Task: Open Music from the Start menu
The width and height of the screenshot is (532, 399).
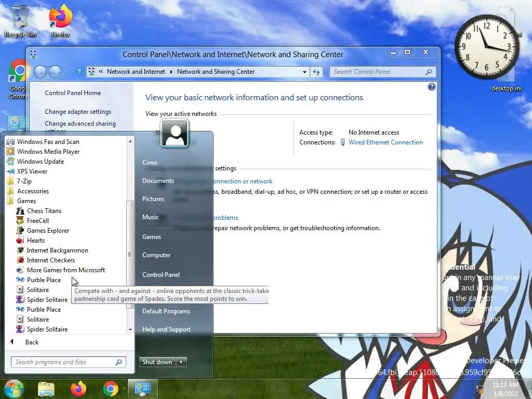Action: [x=150, y=217]
